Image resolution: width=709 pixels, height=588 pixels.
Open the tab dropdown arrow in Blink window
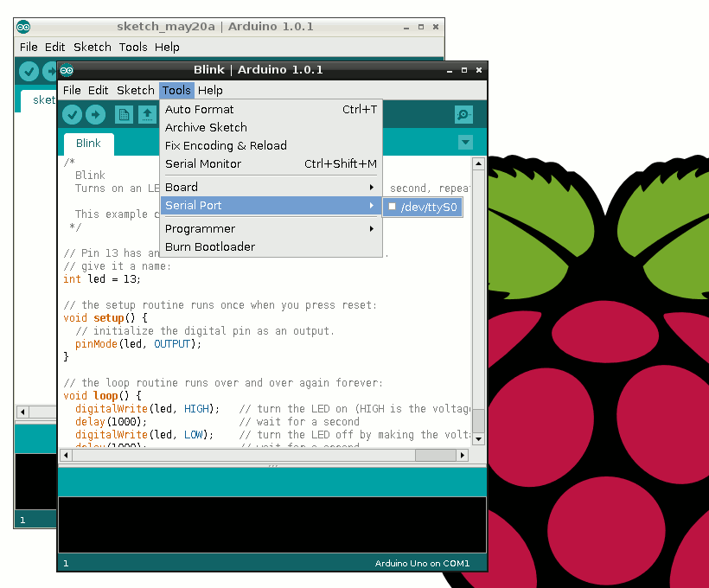(x=465, y=143)
